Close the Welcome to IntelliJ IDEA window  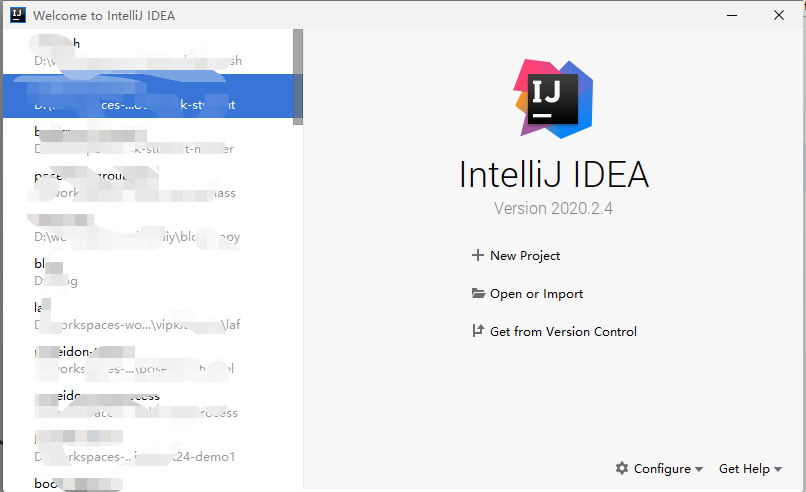[x=779, y=15]
